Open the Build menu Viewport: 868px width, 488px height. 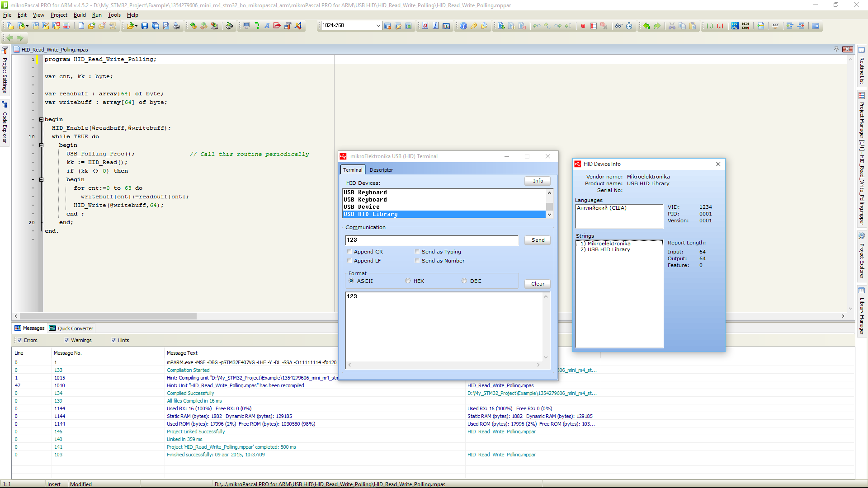(x=80, y=15)
